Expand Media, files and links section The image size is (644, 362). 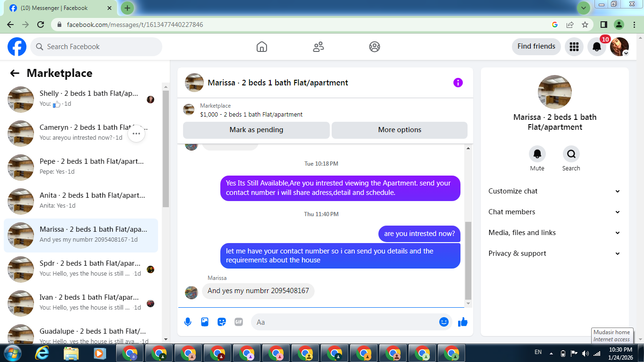(x=555, y=233)
